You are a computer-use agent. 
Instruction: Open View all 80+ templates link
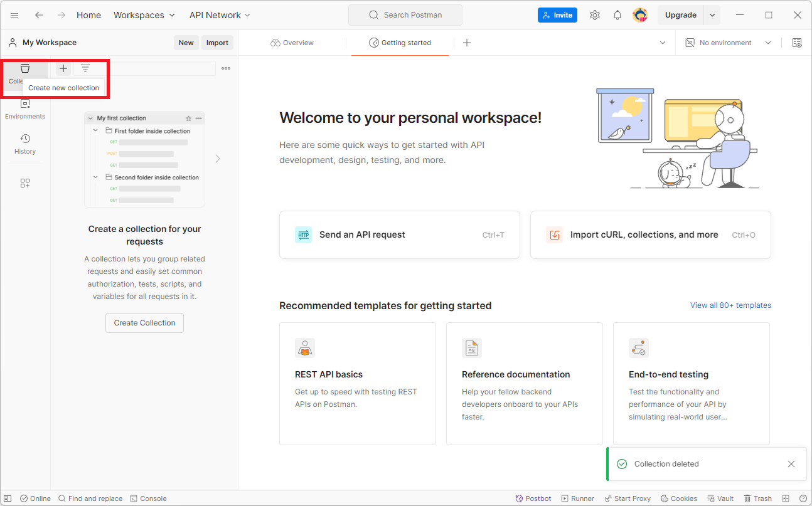point(730,305)
